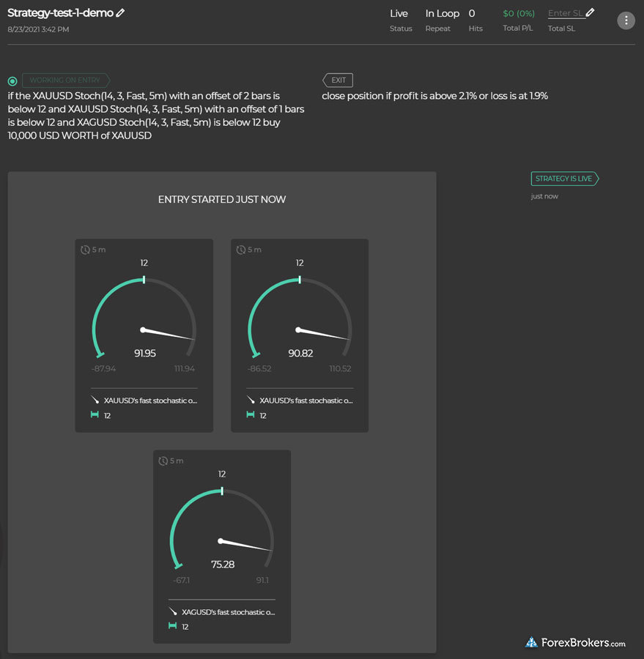
Task: Click the Strategy Is Live badge
Action: [564, 179]
